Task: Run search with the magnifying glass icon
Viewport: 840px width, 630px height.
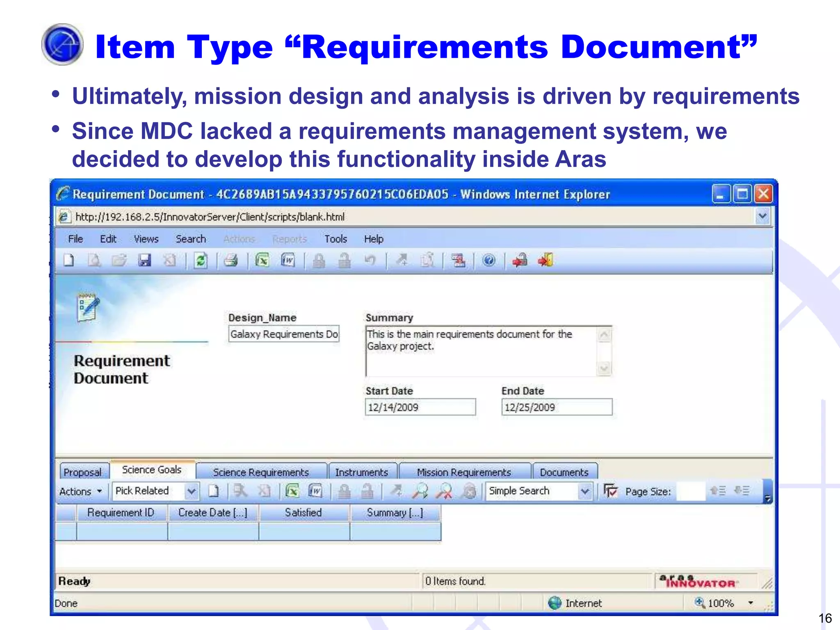Action: click(x=420, y=491)
